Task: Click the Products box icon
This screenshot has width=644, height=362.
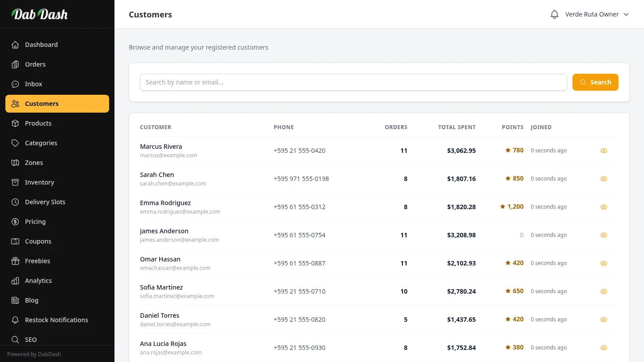Action: [15, 123]
